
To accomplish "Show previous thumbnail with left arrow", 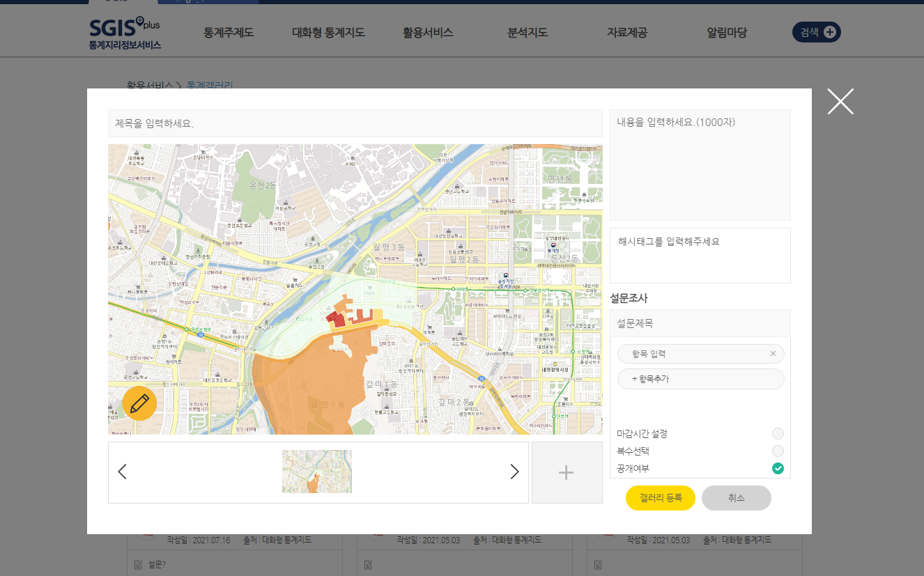I will click(x=122, y=472).
